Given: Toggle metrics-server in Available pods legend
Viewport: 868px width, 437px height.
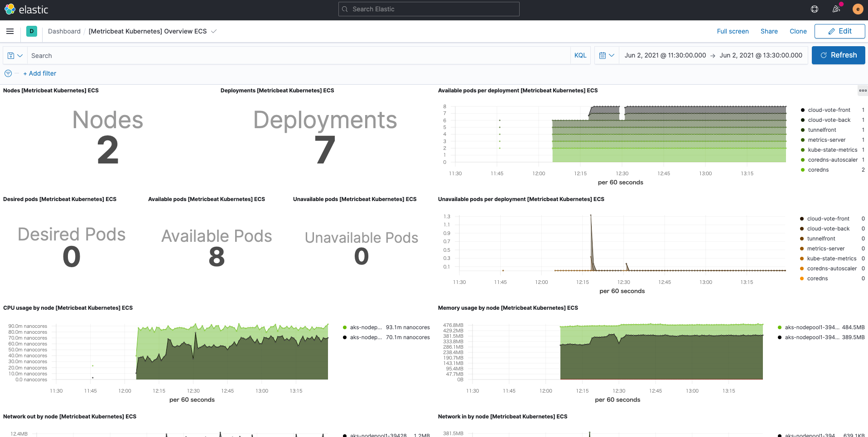Looking at the screenshot, I should tap(826, 140).
